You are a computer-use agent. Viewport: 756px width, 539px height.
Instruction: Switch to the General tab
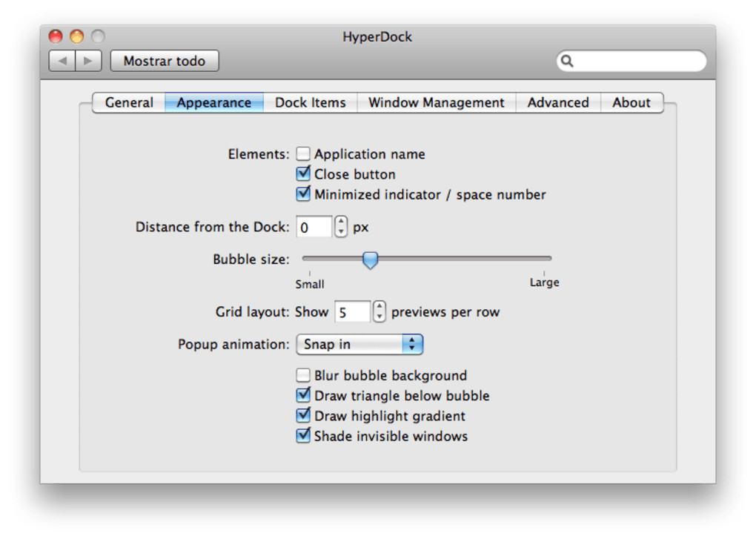coord(129,103)
